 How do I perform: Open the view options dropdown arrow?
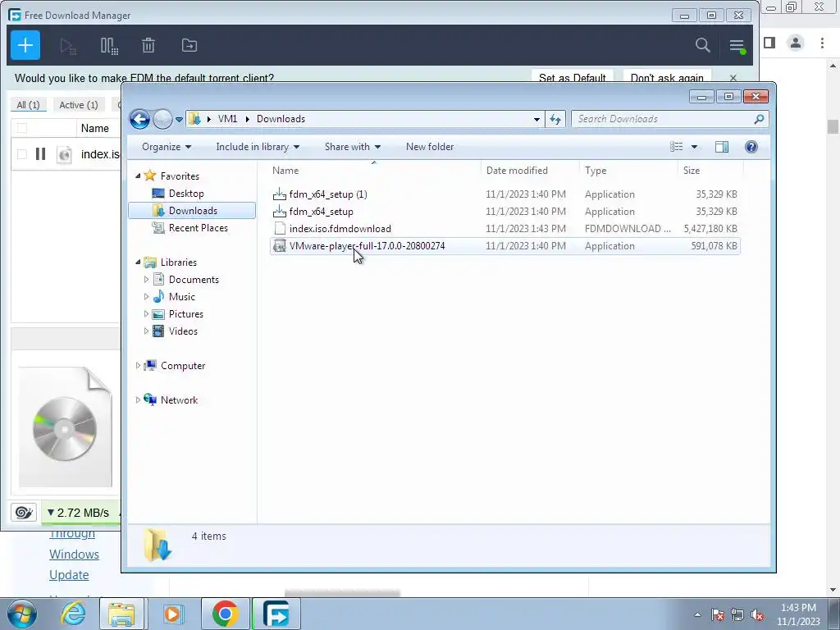click(x=694, y=147)
